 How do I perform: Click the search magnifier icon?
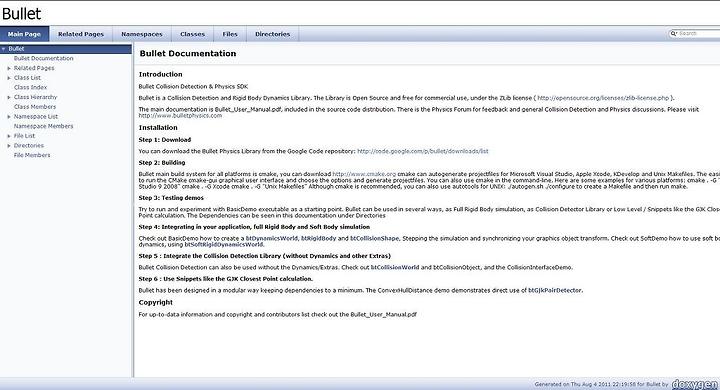coord(674,34)
